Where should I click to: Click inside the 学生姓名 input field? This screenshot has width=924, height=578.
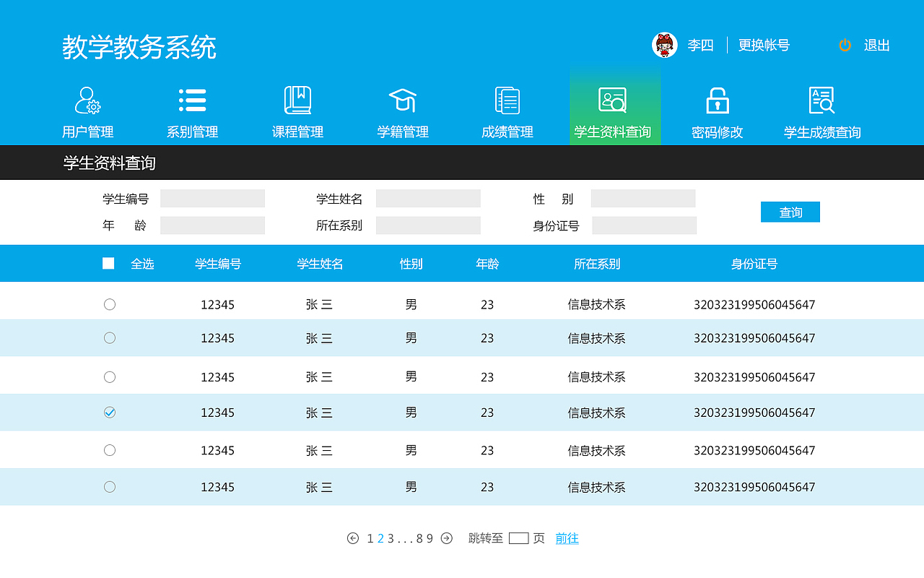(x=427, y=198)
